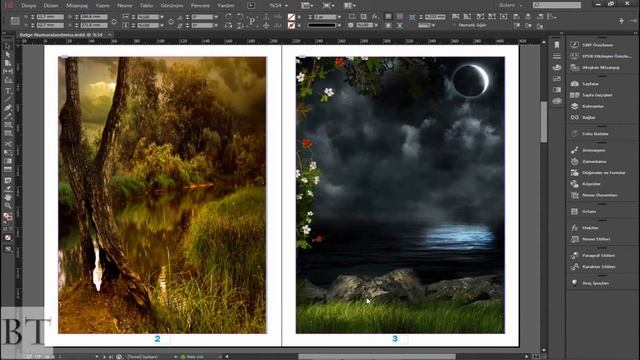Select the Pencil tool

pyautogui.click(x=8, y=116)
